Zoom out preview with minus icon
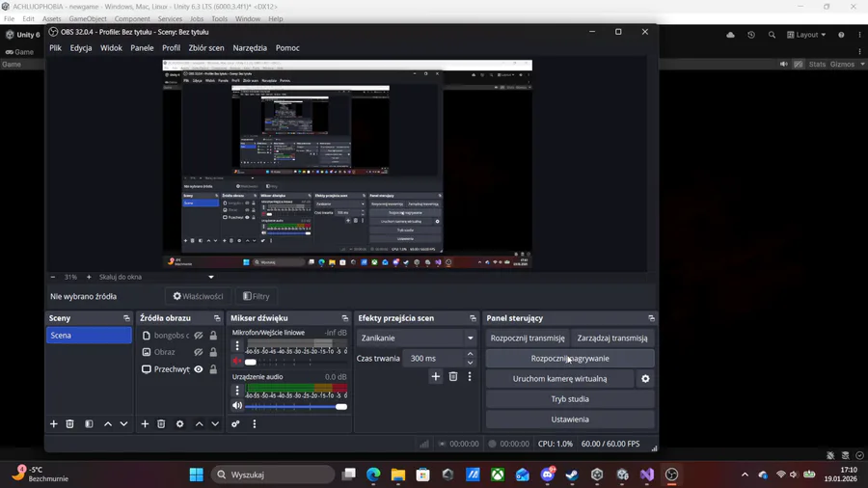This screenshot has width=868, height=488. click(53, 277)
